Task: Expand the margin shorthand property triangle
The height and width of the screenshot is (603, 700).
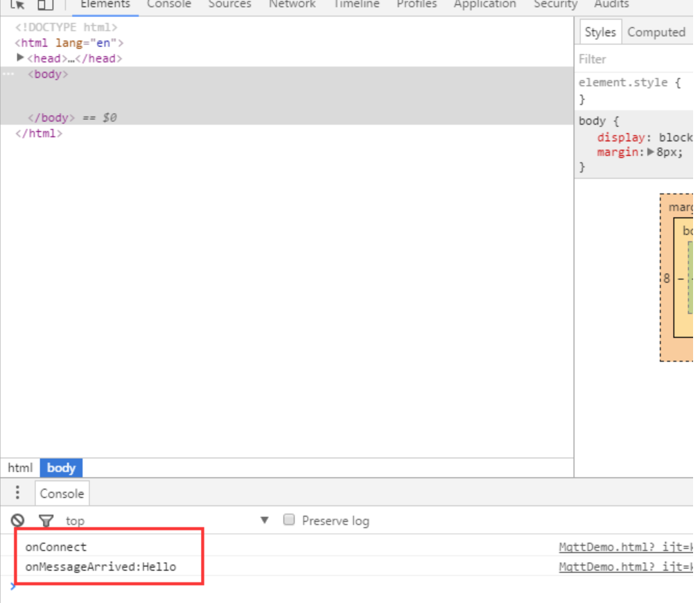Action: click(x=651, y=152)
